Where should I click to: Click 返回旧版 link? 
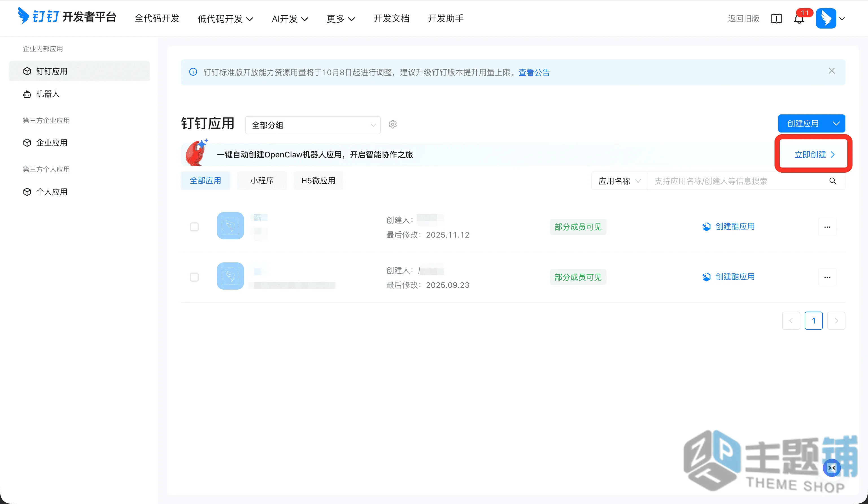pyautogui.click(x=744, y=18)
